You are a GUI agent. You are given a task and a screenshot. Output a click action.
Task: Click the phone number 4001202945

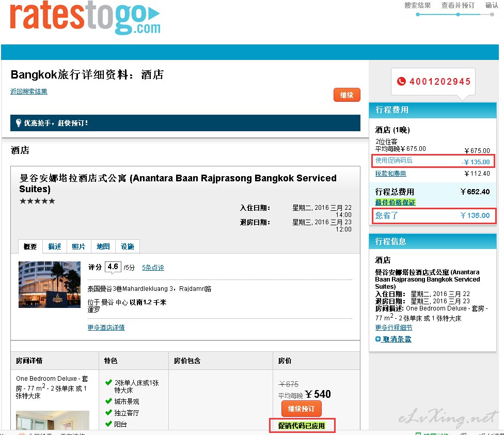point(440,82)
